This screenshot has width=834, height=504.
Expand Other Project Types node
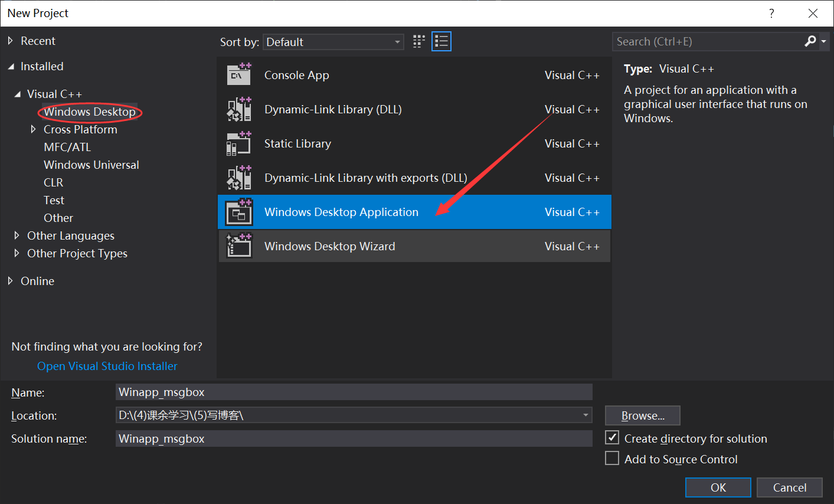click(x=17, y=253)
